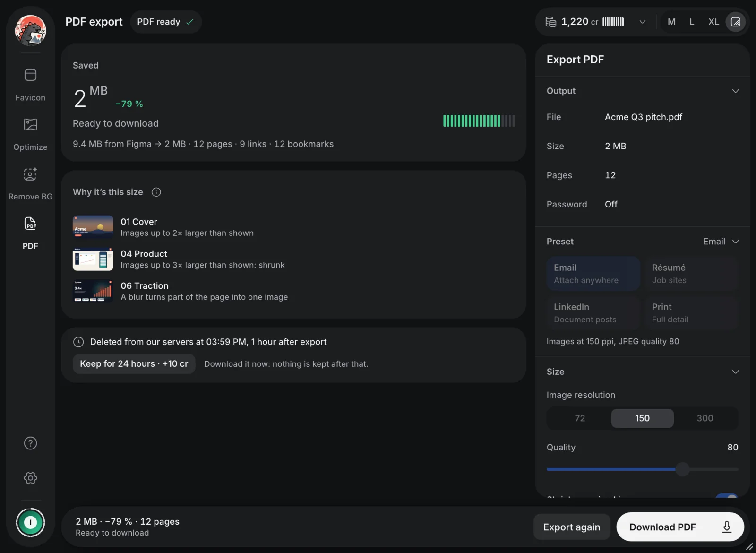Open the Optimize image tool
Viewport: 756px width, 553px height.
point(30,134)
